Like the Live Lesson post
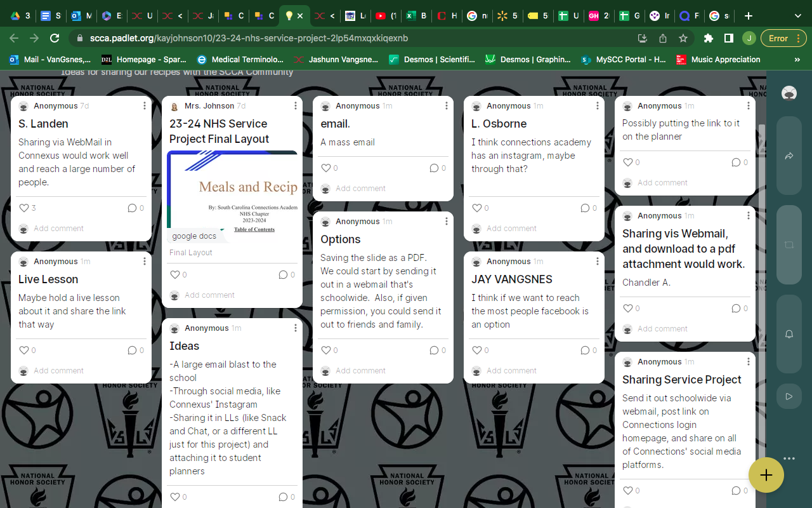This screenshot has width=812, height=508. [24, 350]
